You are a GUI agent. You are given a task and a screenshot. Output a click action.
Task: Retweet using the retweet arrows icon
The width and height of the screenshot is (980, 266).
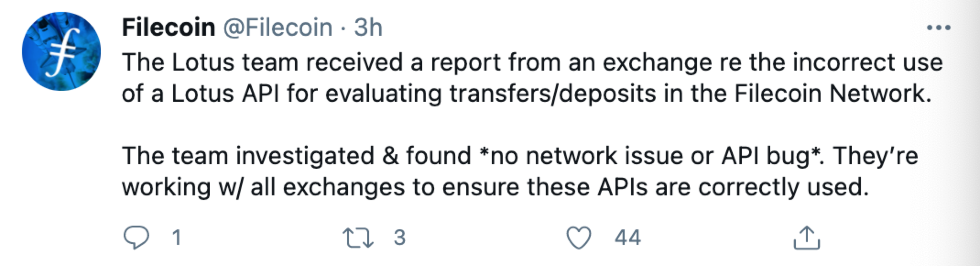358,238
